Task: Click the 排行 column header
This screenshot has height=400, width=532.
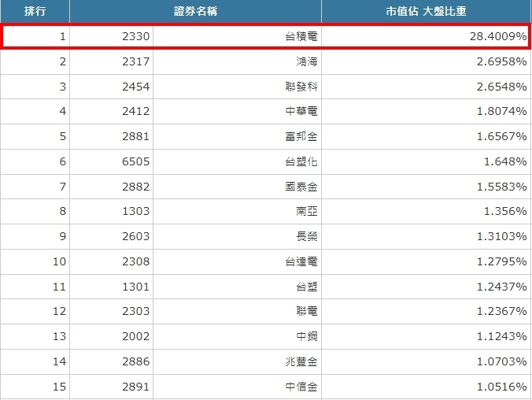Action: [35, 11]
